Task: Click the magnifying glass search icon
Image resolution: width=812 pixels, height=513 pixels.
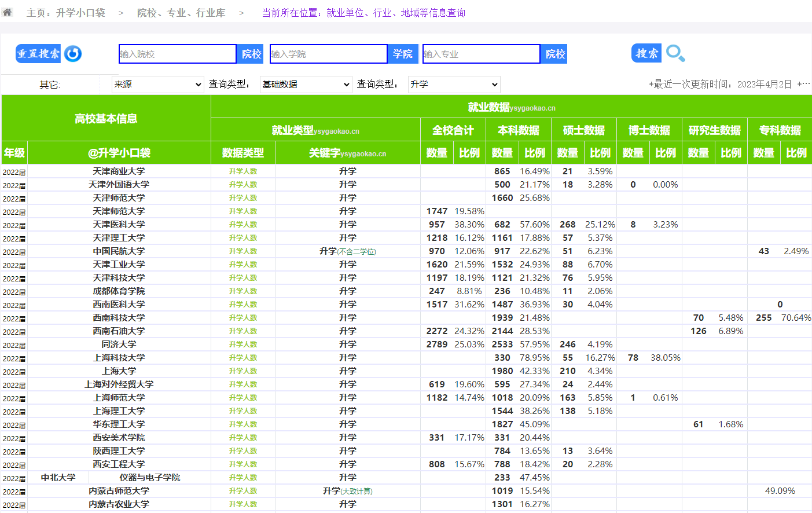Action: click(675, 54)
